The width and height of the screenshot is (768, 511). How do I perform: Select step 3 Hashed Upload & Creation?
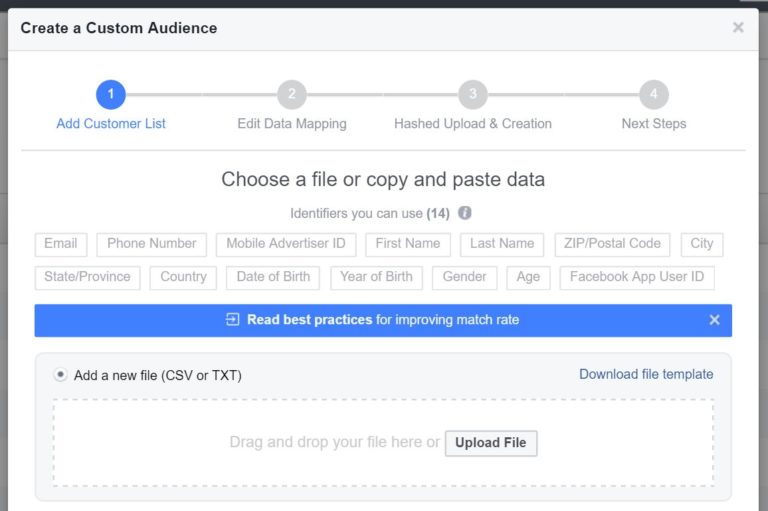pos(473,95)
